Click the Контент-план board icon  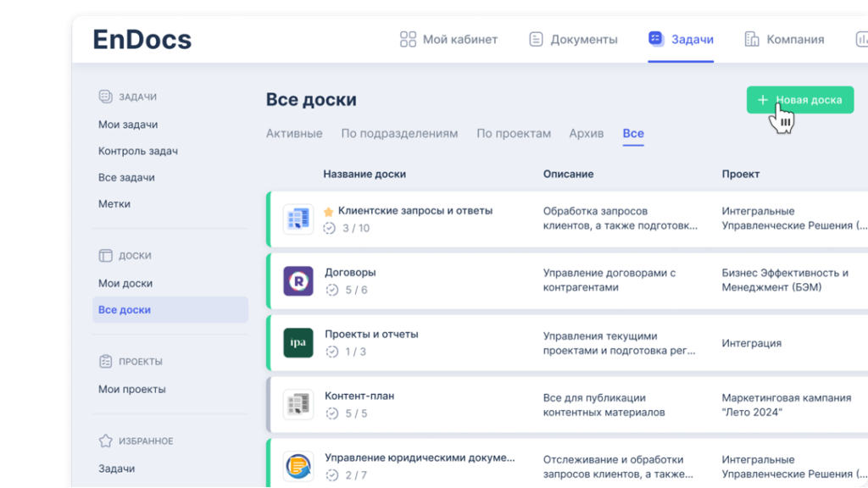pyautogui.click(x=298, y=405)
